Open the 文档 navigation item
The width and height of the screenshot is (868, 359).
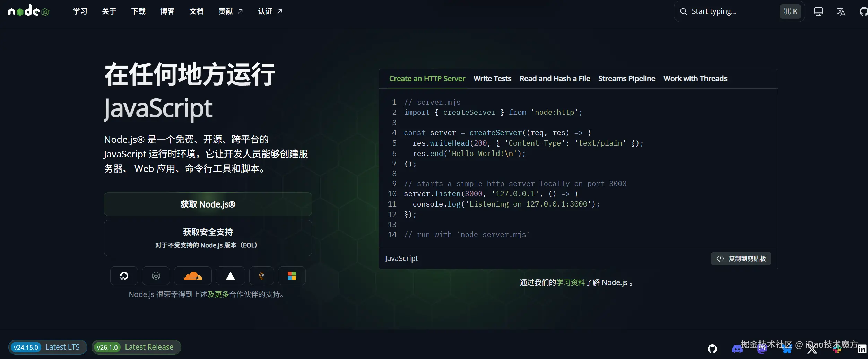pyautogui.click(x=197, y=11)
